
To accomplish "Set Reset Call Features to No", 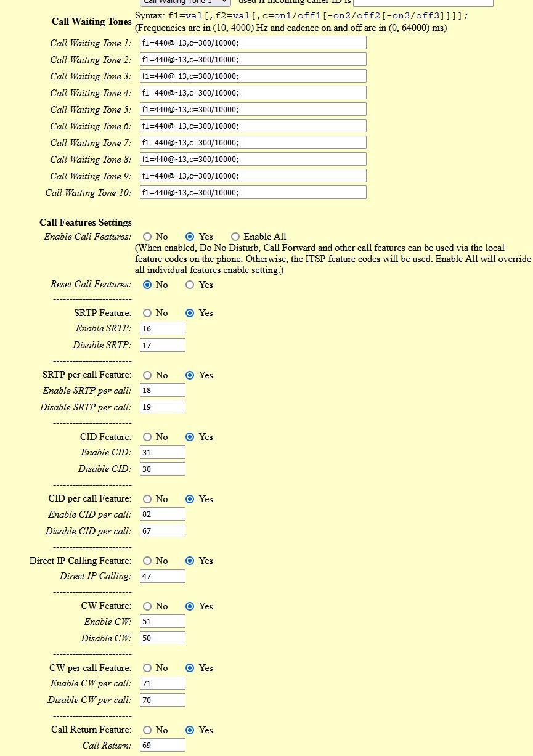I will coord(147,285).
